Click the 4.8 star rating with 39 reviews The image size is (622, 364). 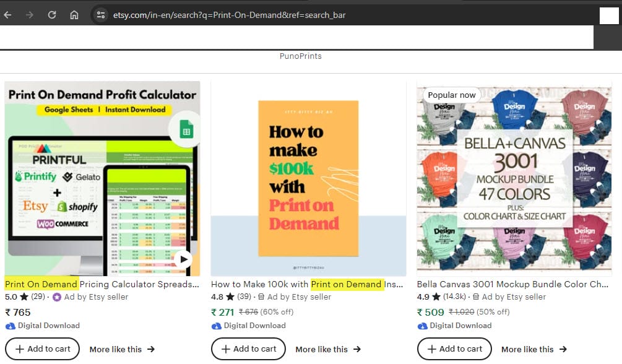point(231,297)
